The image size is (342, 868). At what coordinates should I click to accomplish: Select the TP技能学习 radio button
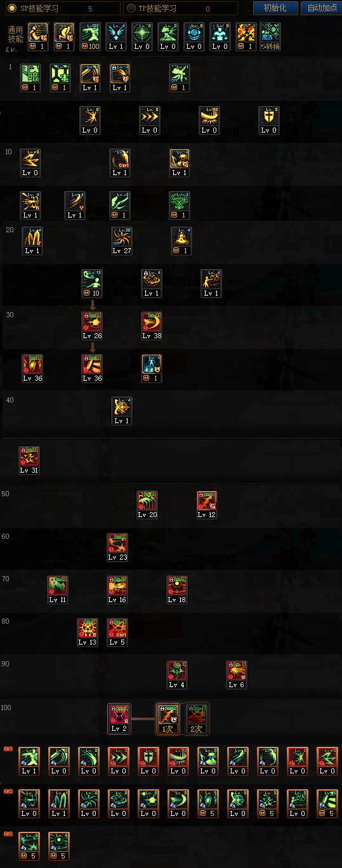coord(131,8)
